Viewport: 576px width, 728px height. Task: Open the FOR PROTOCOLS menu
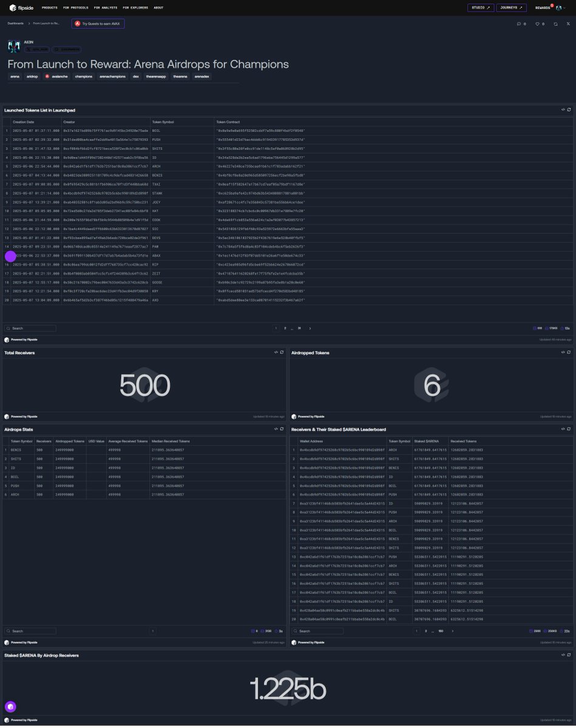(x=76, y=8)
